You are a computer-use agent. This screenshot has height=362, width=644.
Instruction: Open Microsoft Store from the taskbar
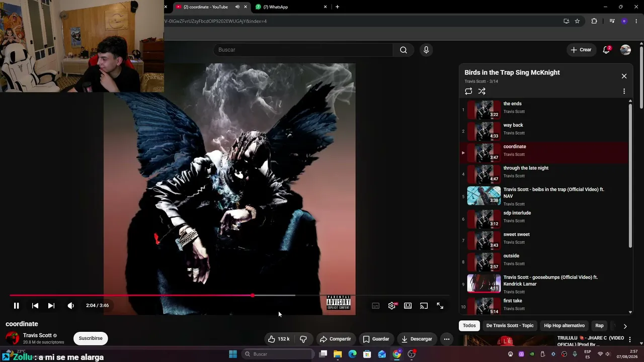pos(367,354)
